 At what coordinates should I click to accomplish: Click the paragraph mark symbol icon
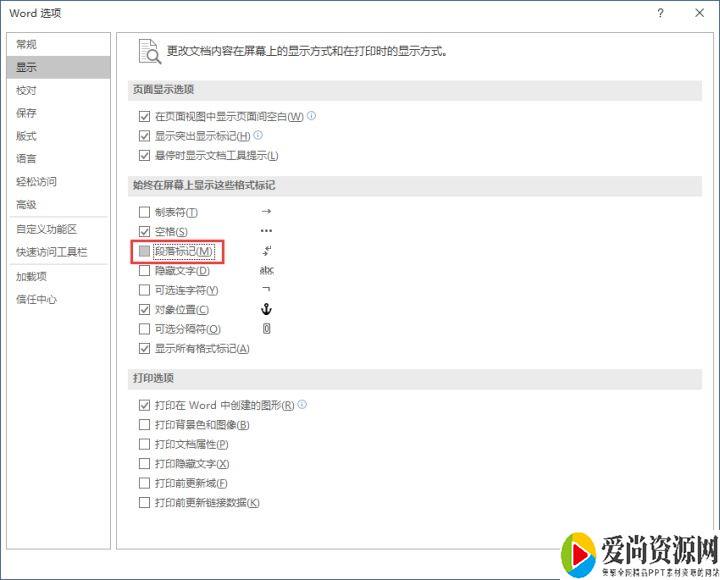click(x=266, y=251)
